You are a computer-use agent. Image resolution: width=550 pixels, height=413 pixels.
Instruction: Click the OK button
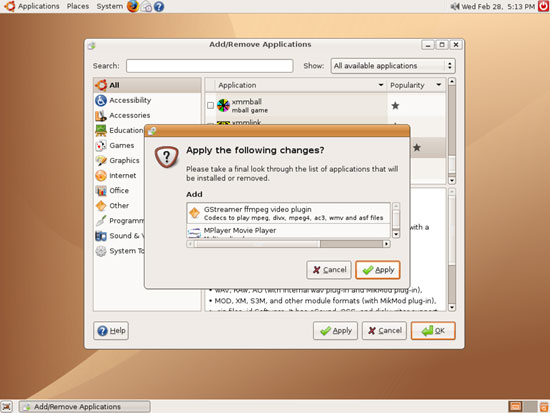click(x=433, y=331)
